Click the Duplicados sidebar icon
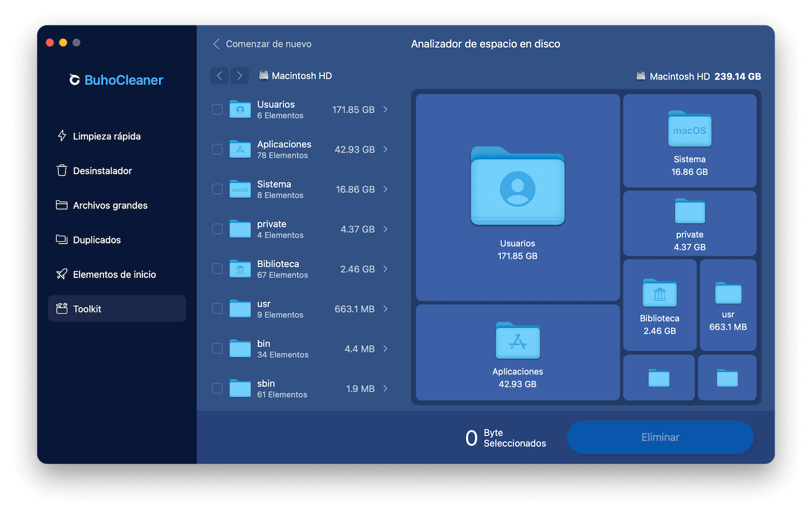Image resolution: width=812 pixels, height=513 pixels. click(x=62, y=240)
